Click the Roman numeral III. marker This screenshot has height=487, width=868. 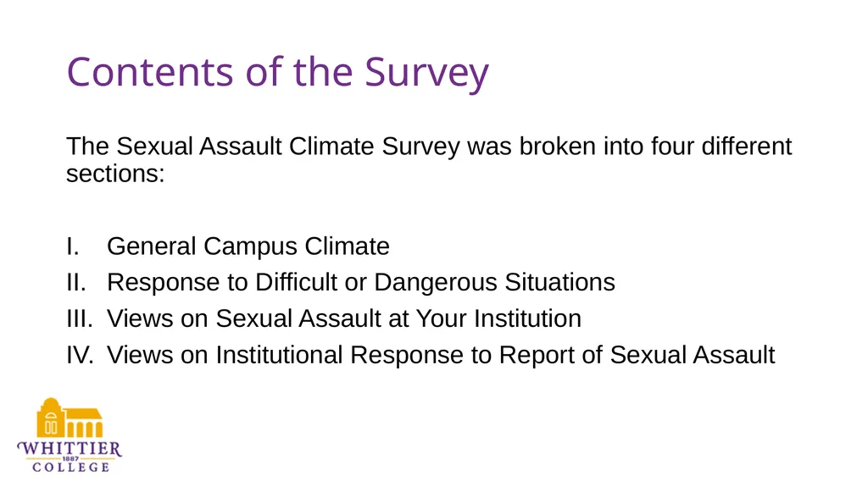pyautogui.click(x=80, y=319)
